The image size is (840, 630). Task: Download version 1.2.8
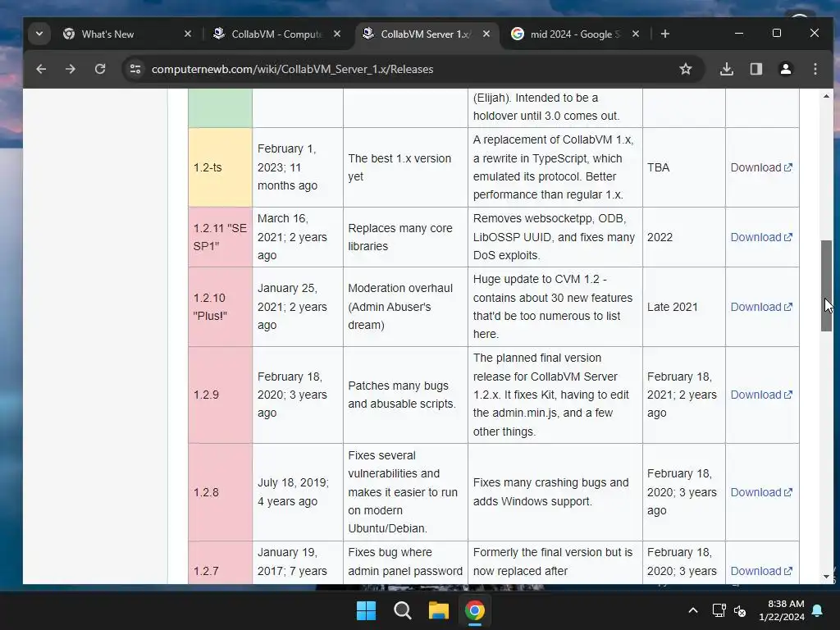coord(761,492)
